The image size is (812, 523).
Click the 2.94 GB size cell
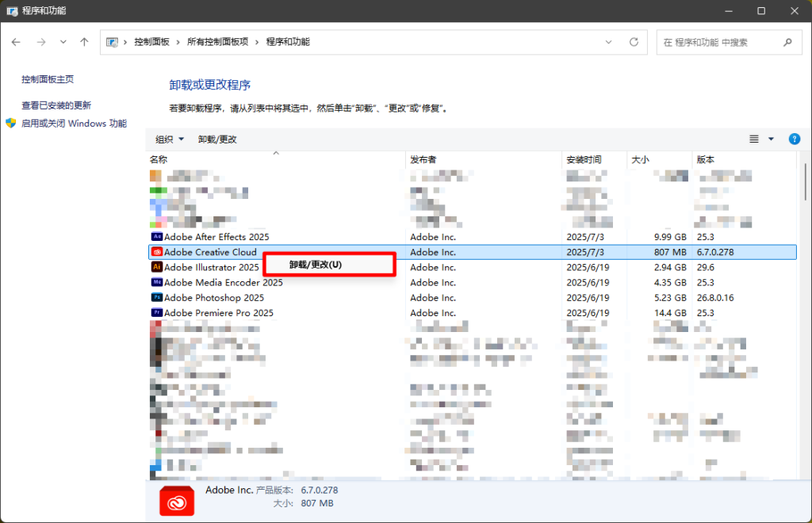tap(670, 268)
